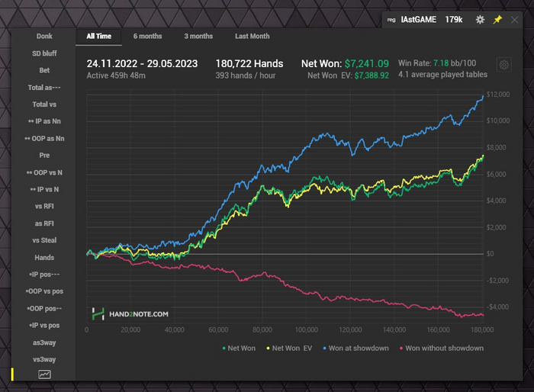Click the 393 hands / hour text

click(x=245, y=76)
